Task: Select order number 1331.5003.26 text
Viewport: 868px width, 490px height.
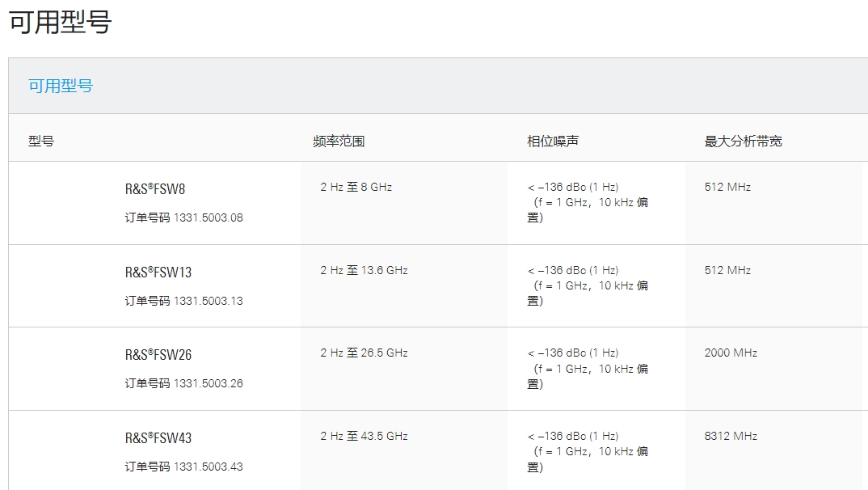Action: [209, 383]
